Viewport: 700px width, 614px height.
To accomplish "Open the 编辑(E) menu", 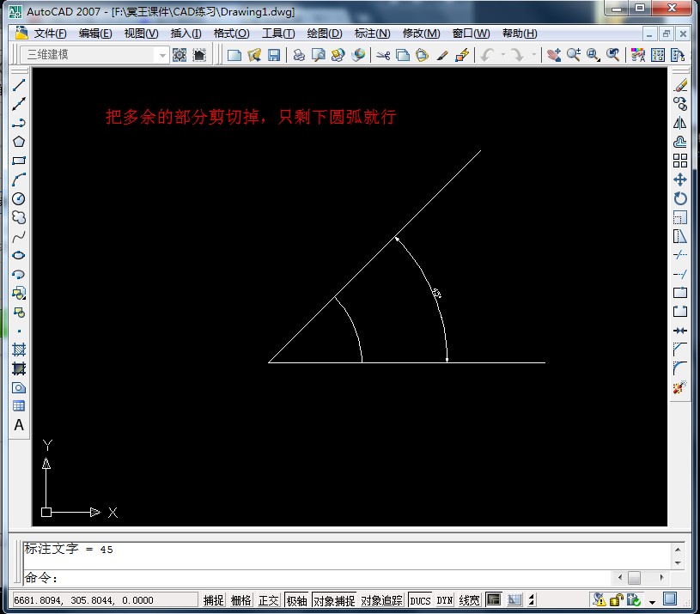I will pos(95,33).
